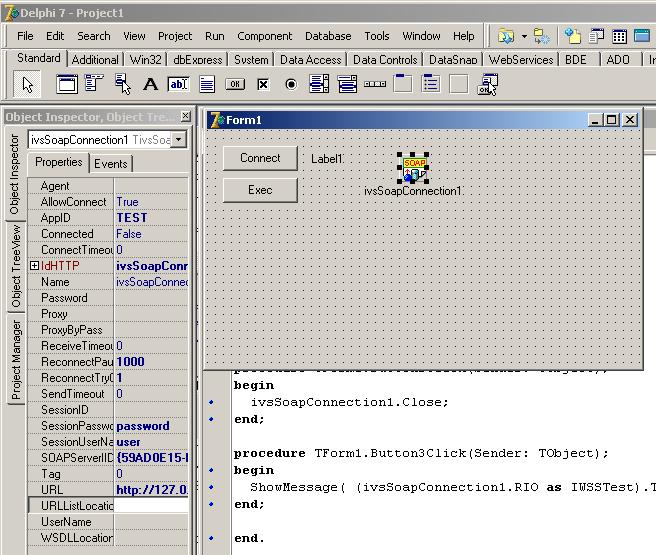Select the arrow pointer tool in palette
Screen dimensions: 656x555
pos(28,85)
